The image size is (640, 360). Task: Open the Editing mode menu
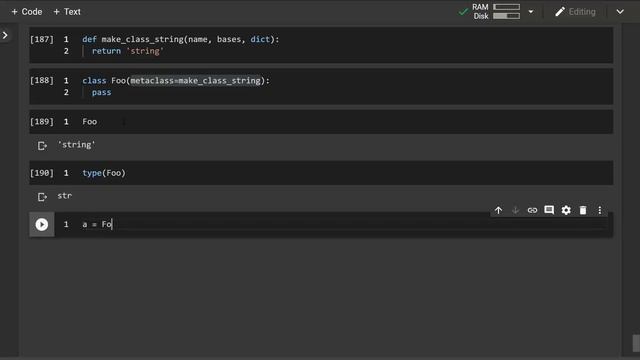click(x=576, y=12)
